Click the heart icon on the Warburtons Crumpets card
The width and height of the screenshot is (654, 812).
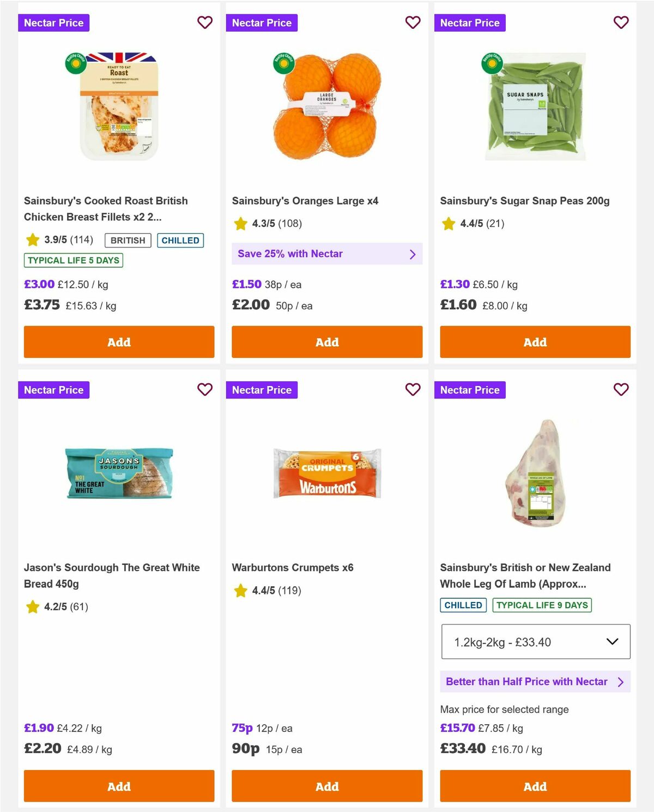click(x=413, y=390)
